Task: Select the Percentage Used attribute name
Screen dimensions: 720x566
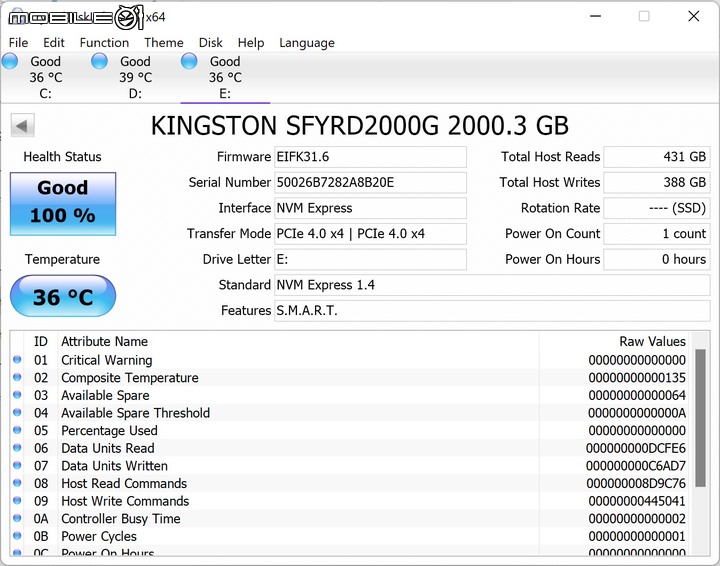Action: [x=109, y=431]
